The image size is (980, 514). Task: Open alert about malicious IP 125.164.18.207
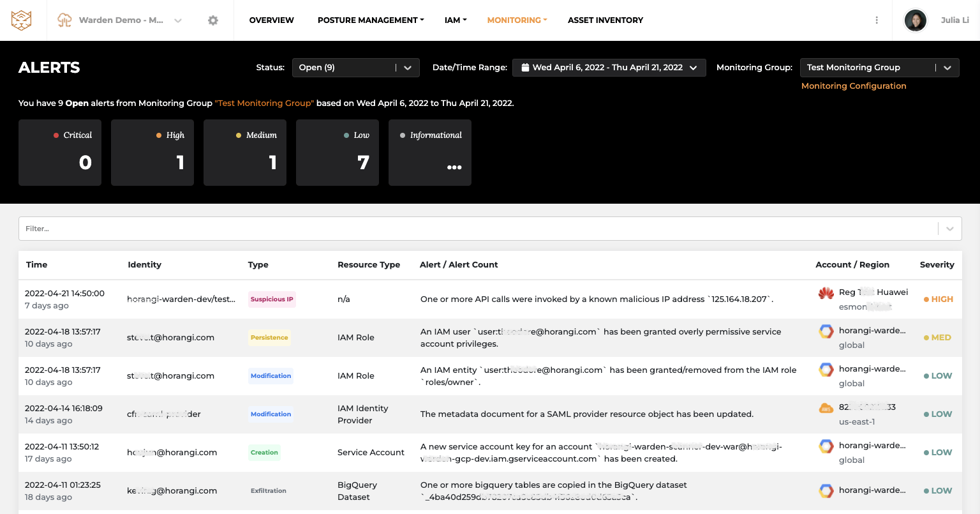597,299
